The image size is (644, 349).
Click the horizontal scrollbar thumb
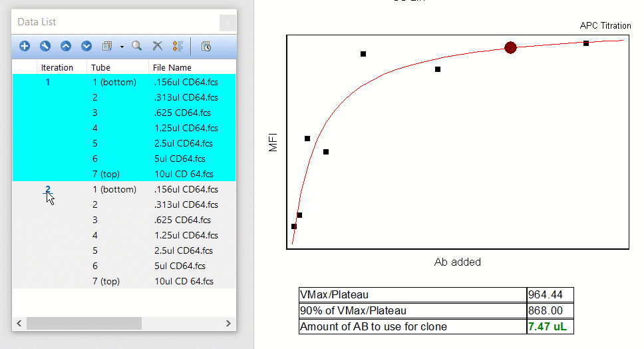(84, 324)
